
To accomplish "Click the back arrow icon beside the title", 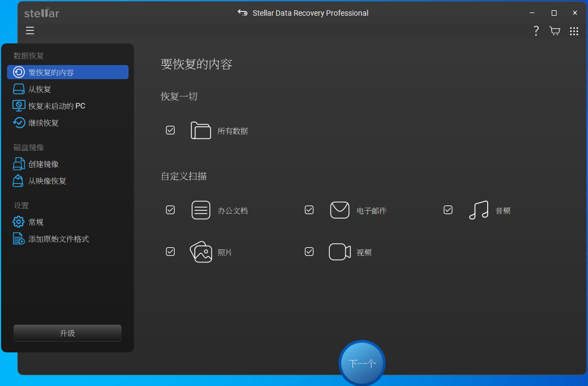I will pyautogui.click(x=242, y=13).
